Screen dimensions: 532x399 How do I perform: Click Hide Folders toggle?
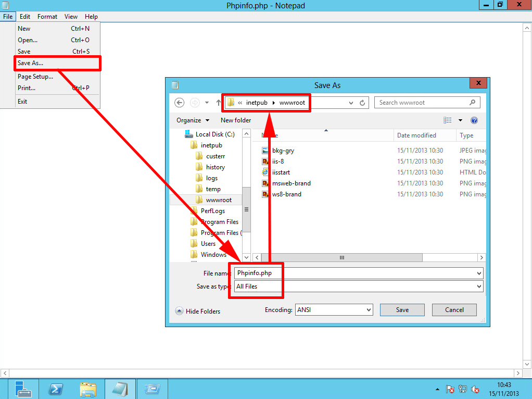[x=198, y=311]
